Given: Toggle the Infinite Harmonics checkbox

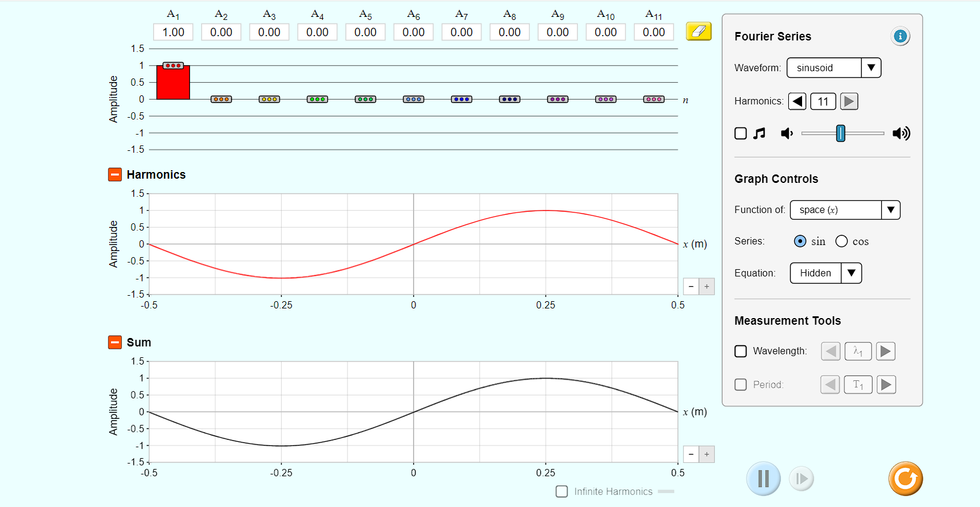Looking at the screenshot, I should pyautogui.click(x=561, y=491).
